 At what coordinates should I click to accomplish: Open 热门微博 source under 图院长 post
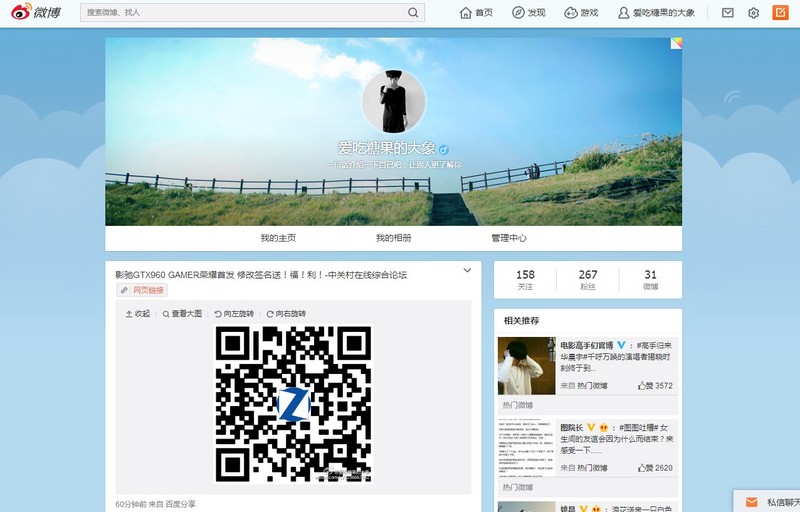tap(592, 468)
